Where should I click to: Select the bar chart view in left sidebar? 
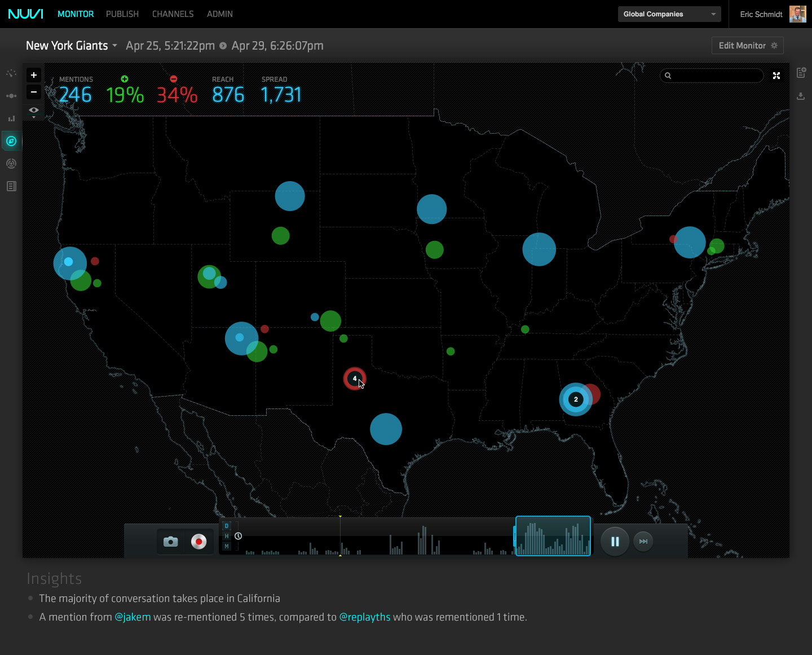(11, 118)
